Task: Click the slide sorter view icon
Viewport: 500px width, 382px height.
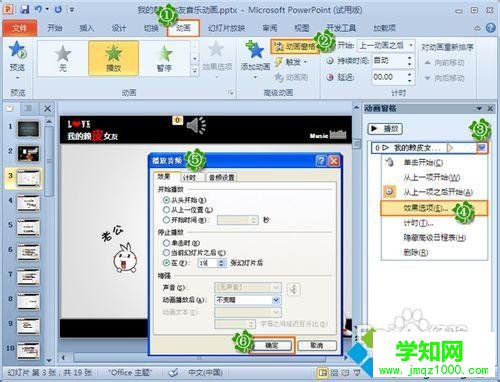Action: pos(334,372)
